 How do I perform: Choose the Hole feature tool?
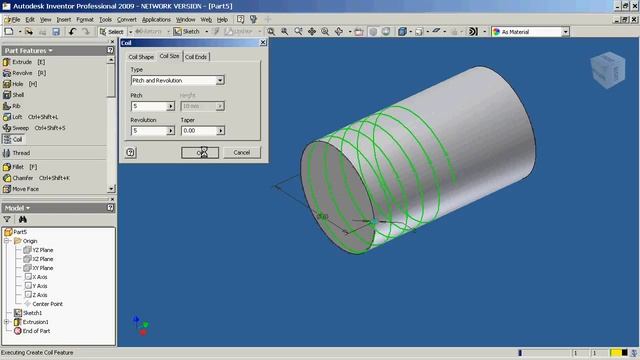point(20,84)
